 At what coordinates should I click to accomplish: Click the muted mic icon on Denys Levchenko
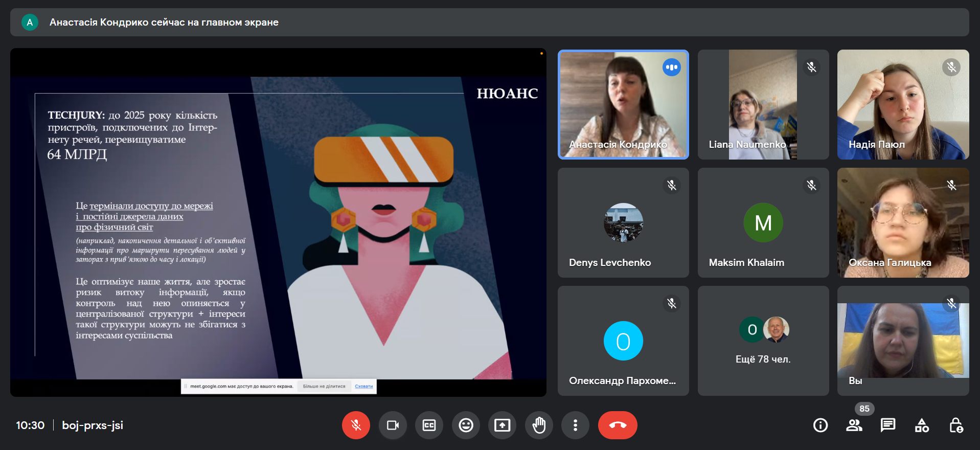point(672,185)
